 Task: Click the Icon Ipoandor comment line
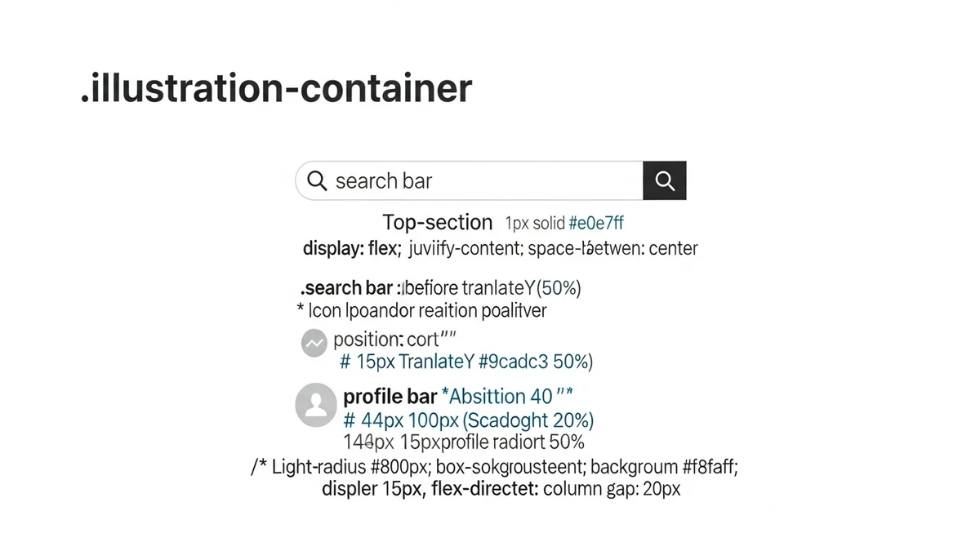tap(421, 310)
